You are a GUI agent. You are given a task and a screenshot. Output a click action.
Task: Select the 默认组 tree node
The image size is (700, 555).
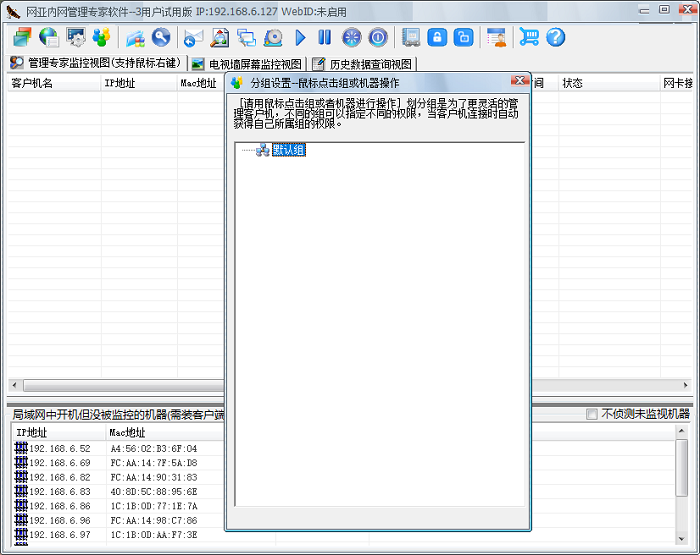(x=288, y=150)
